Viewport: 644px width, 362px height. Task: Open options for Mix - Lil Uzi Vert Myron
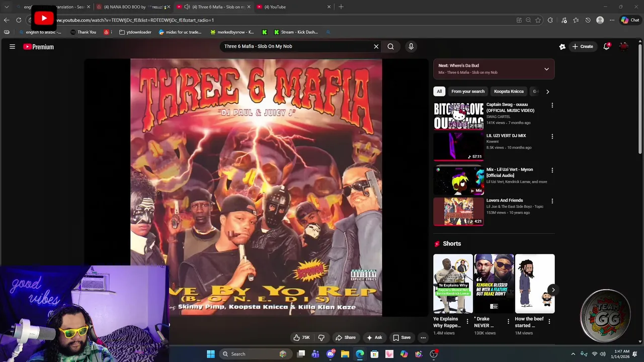(552, 170)
